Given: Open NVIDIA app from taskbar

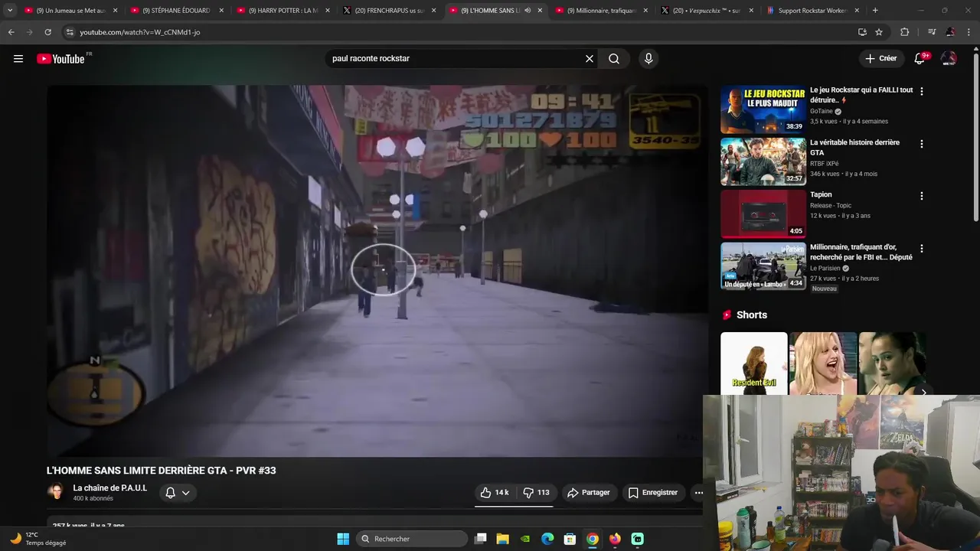Looking at the screenshot, I should 525,539.
